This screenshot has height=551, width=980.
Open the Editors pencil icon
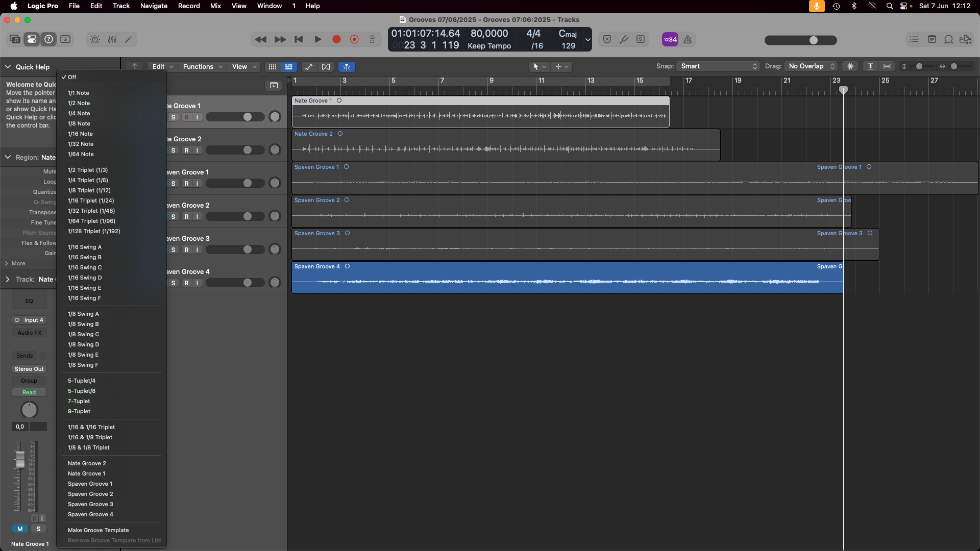tap(129, 39)
